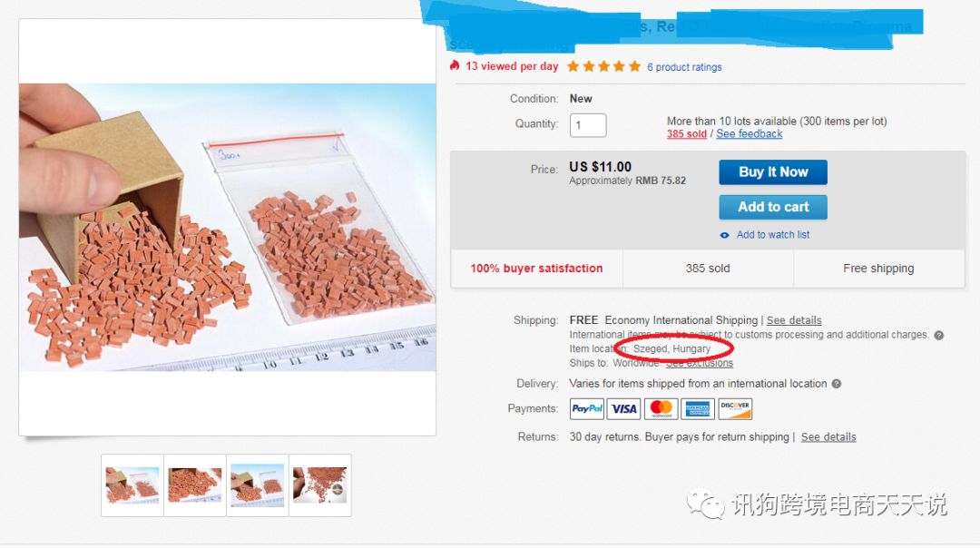
Task: Open the 385 sold link
Action: 686,133
